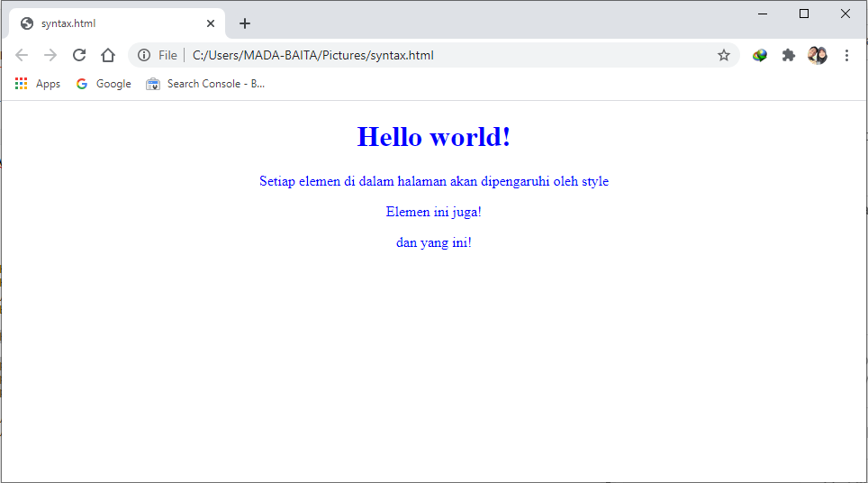868x483 pixels.
Task: Click the Hello world! heading
Action: [433, 137]
